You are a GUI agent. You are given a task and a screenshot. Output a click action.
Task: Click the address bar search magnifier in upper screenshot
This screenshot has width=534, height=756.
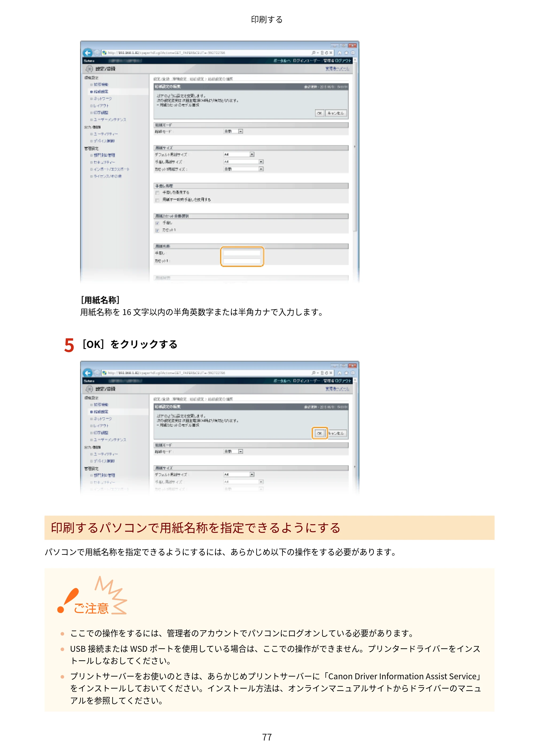313,53
